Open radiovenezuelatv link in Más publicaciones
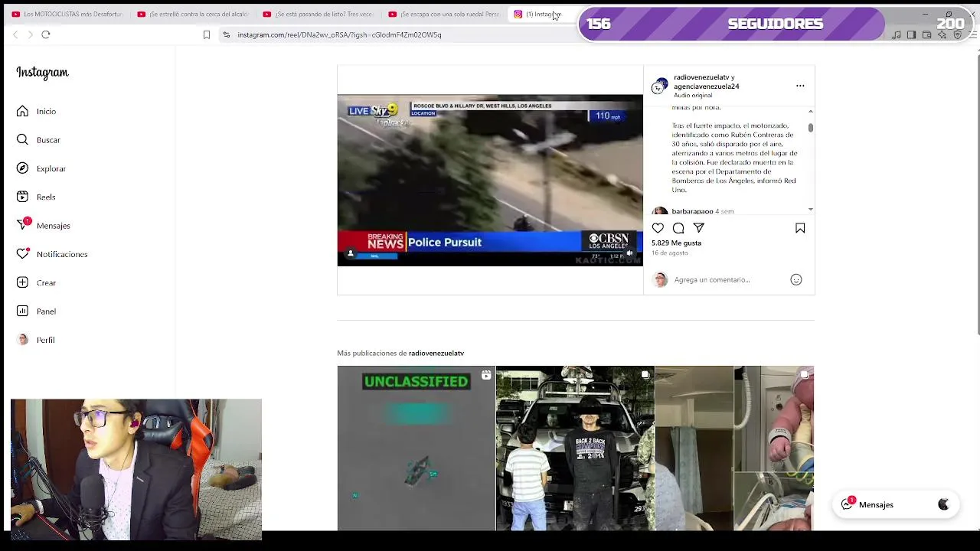 (x=436, y=353)
